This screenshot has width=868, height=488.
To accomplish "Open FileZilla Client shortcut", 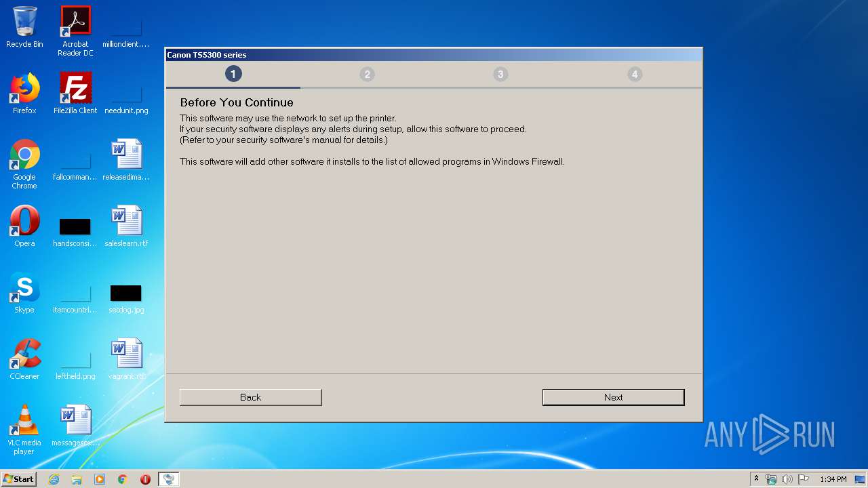I will click(x=75, y=94).
